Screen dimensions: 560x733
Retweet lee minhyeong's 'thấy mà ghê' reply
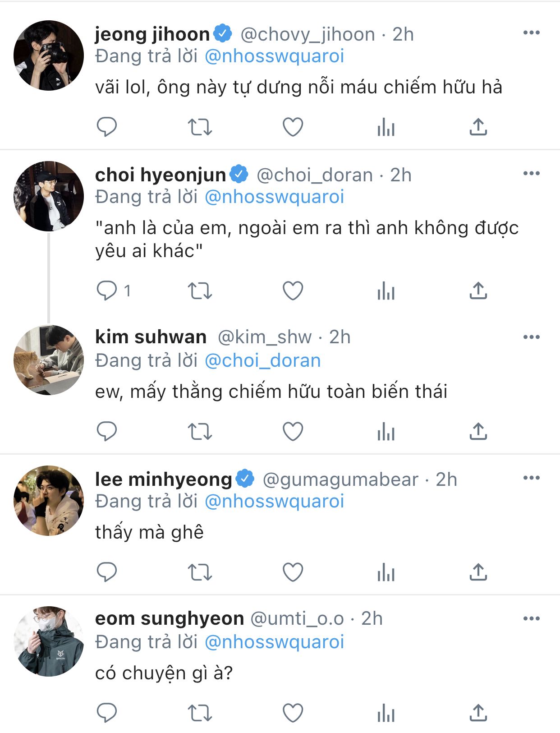(199, 573)
